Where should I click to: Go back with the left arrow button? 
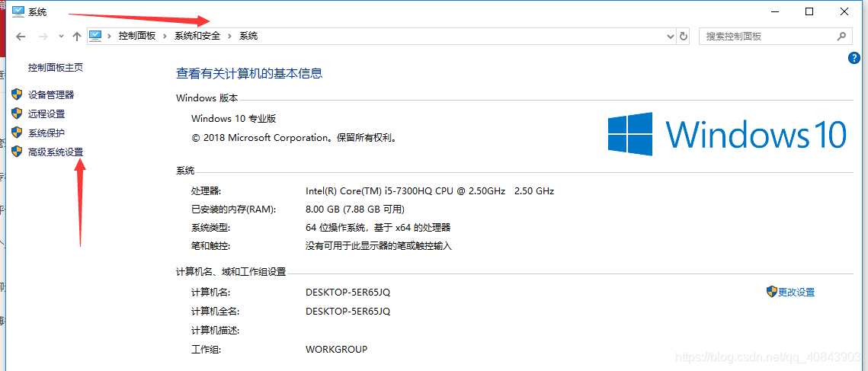tap(21, 37)
